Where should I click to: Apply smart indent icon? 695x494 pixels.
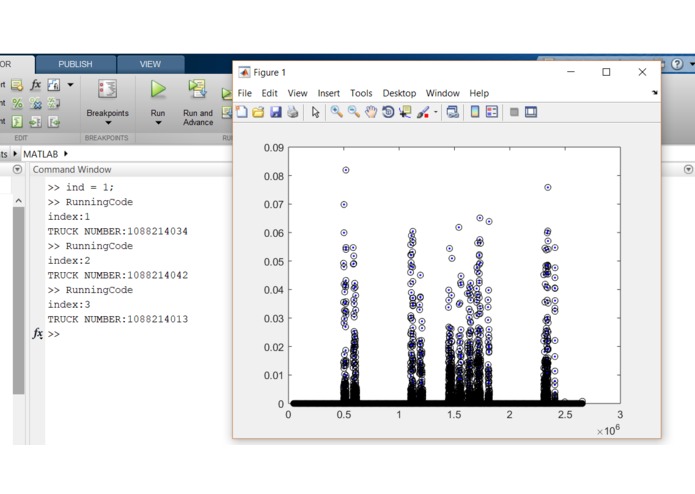tap(17, 121)
